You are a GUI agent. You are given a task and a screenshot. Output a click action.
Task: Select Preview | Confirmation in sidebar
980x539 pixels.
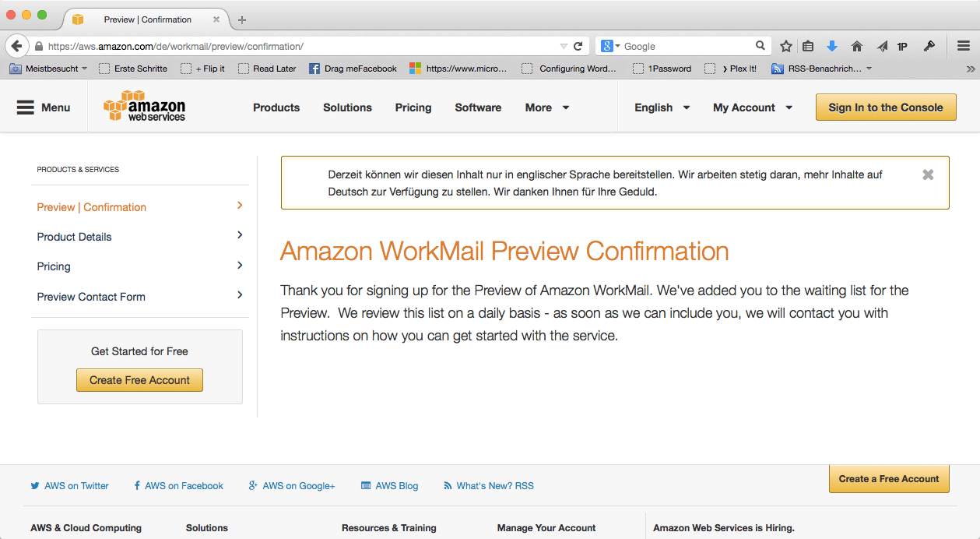click(x=140, y=206)
